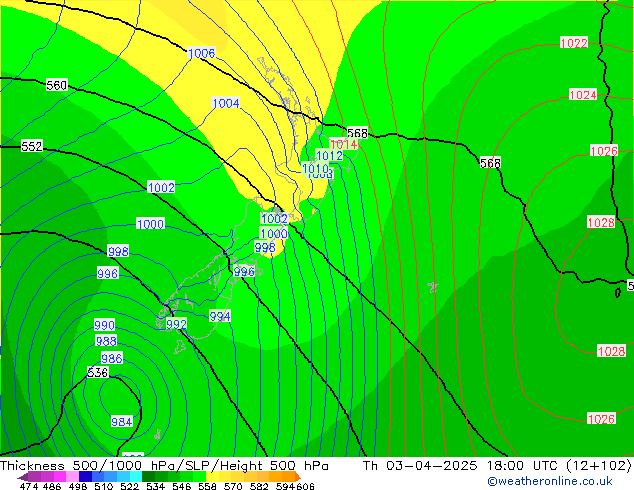Click the legend value 582
Screen dimensions: 634x490
tap(259, 486)
